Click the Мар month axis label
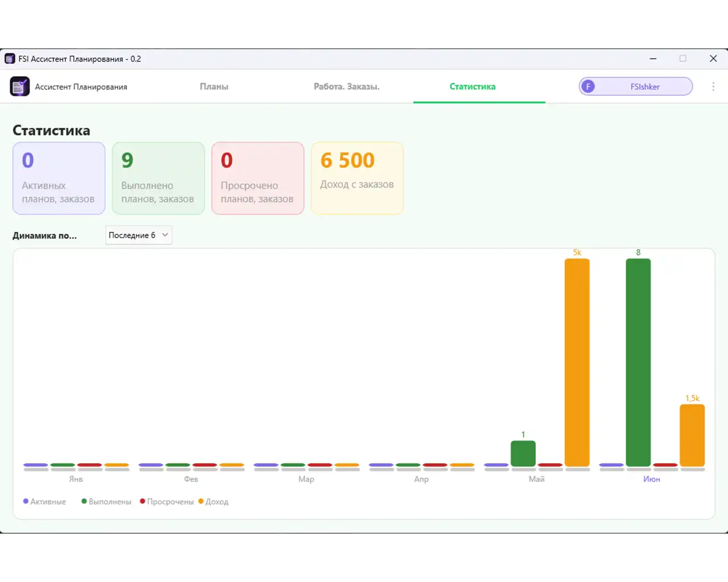Screen dimensions: 728x582 pyautogui.click(x=306, y=479)
